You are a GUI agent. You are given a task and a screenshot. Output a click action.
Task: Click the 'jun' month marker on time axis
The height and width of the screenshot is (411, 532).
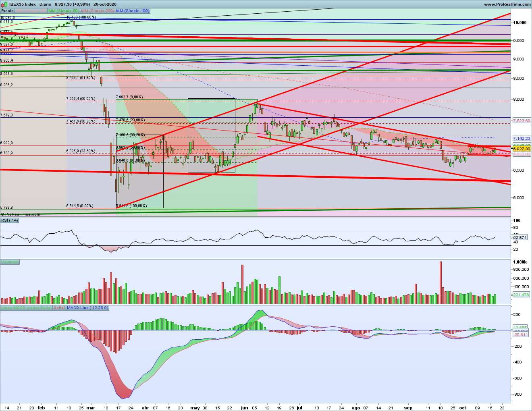point(244,408)
